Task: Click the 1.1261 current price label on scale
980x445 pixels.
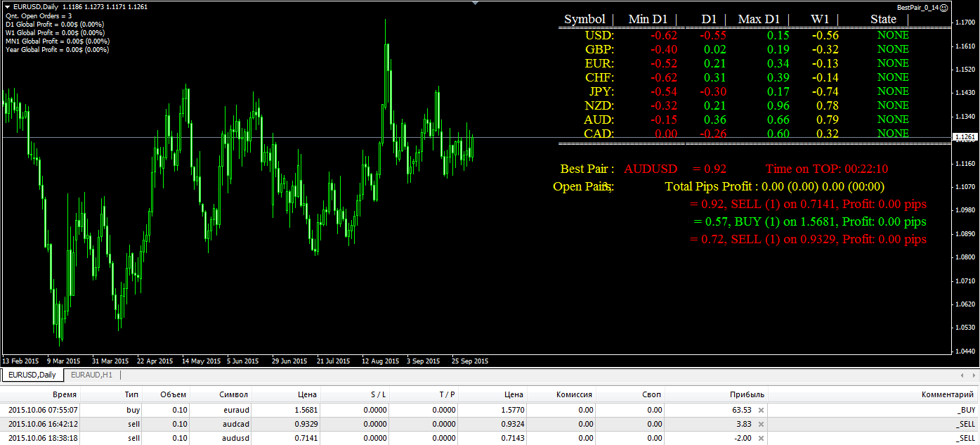Action: coord(965,137)
